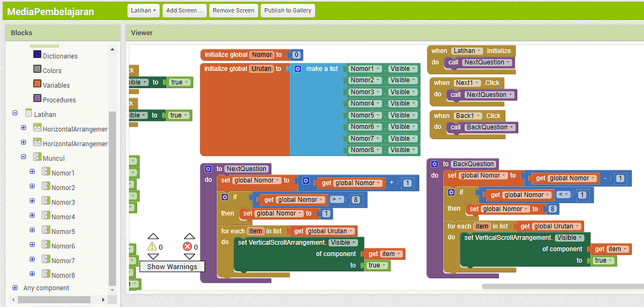Select the Procedures block category

pyautogui.click(x=38, y=99)
